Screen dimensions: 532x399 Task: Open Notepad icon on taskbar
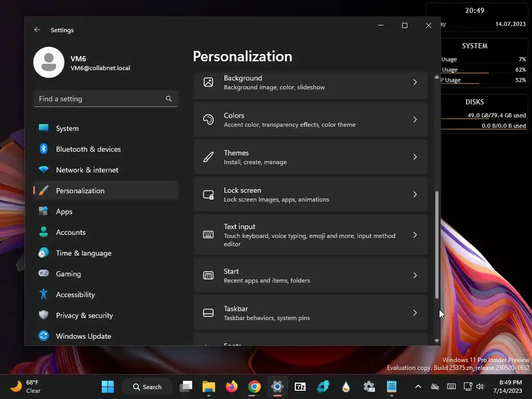tap(392, 387)
